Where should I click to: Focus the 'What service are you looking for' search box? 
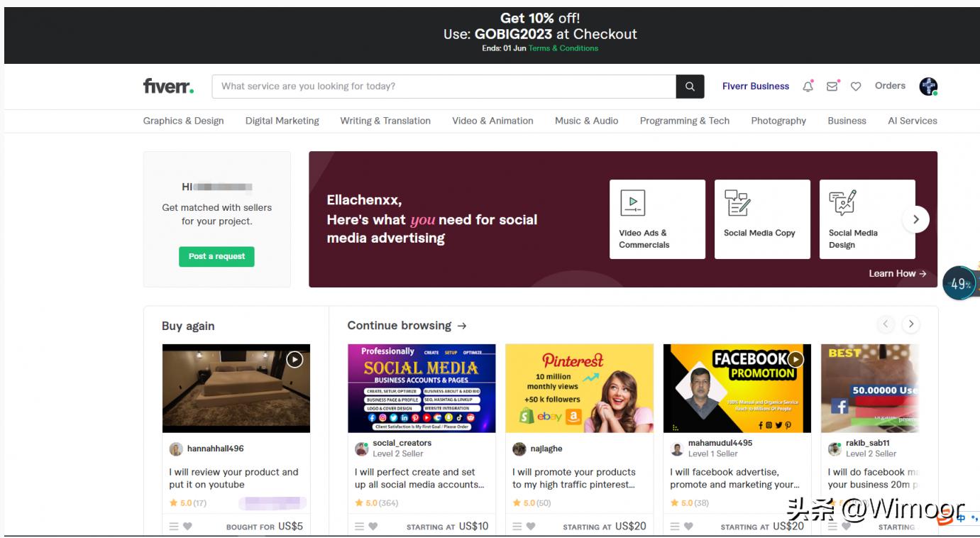click(444, 87)
